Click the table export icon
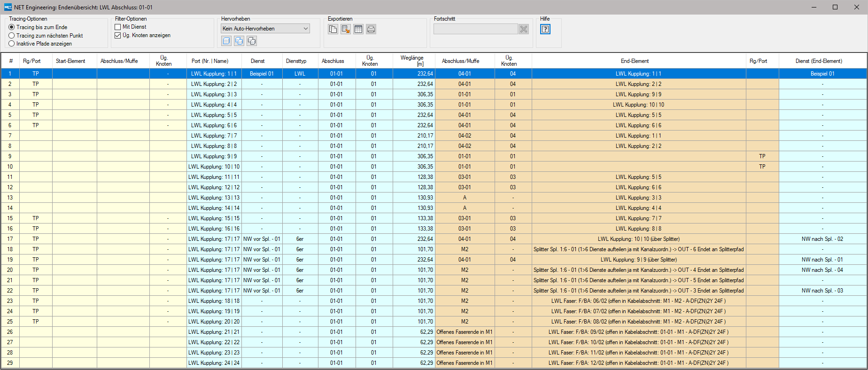 [x=358, y=29]
